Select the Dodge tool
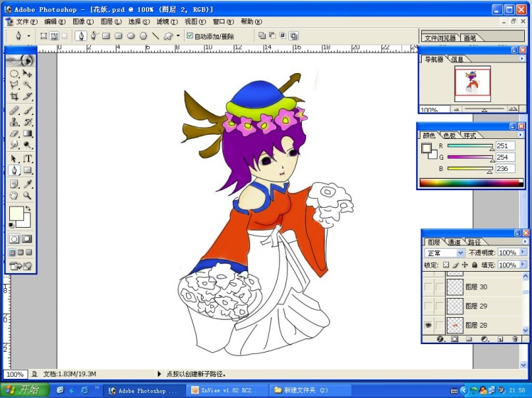The image size is (532, 398). pyautogui.click(x=27, y=145)
